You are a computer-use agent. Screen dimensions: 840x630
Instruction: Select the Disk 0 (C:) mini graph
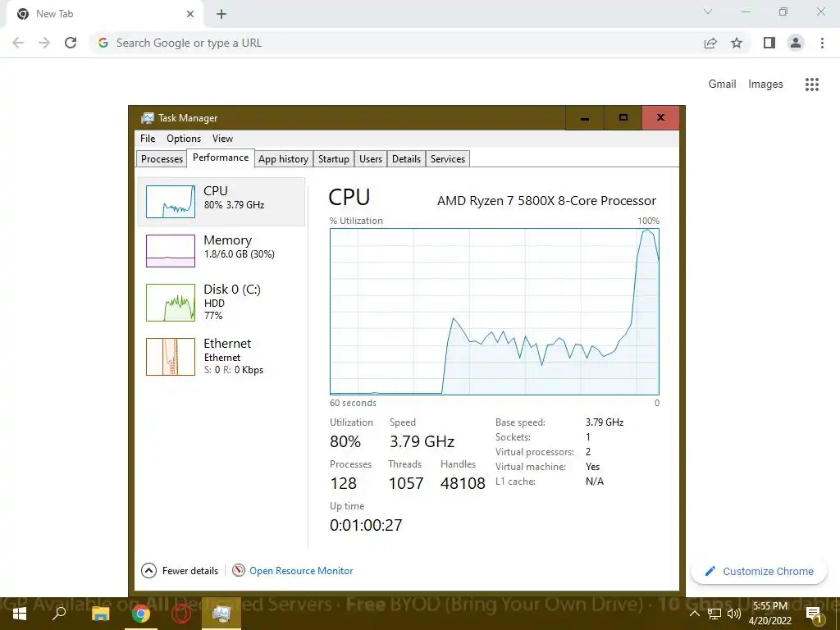[171, 303]
